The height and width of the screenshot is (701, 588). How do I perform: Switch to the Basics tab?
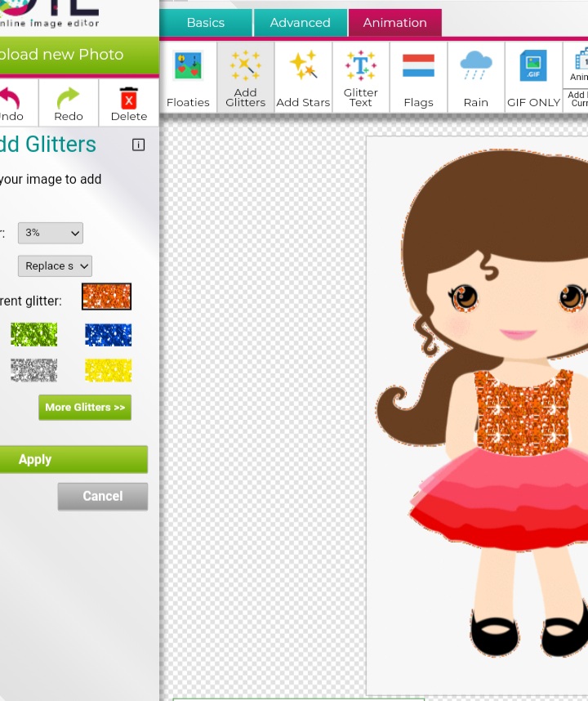[206, 23]
